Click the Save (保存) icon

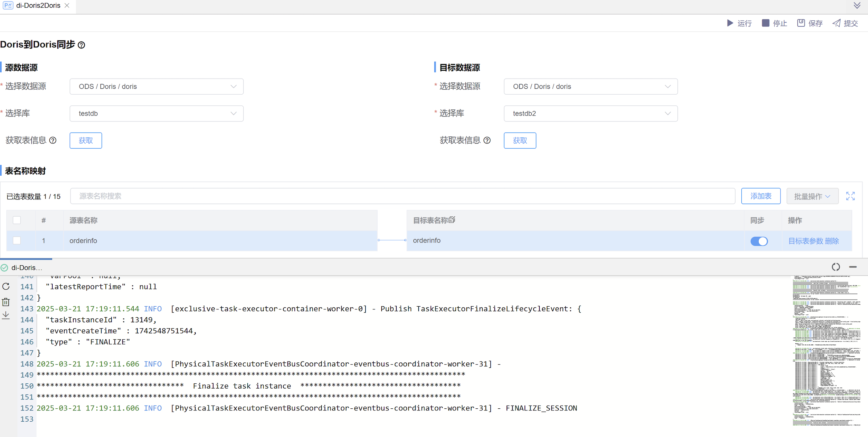pyautogui.click(x=801, y=23)
